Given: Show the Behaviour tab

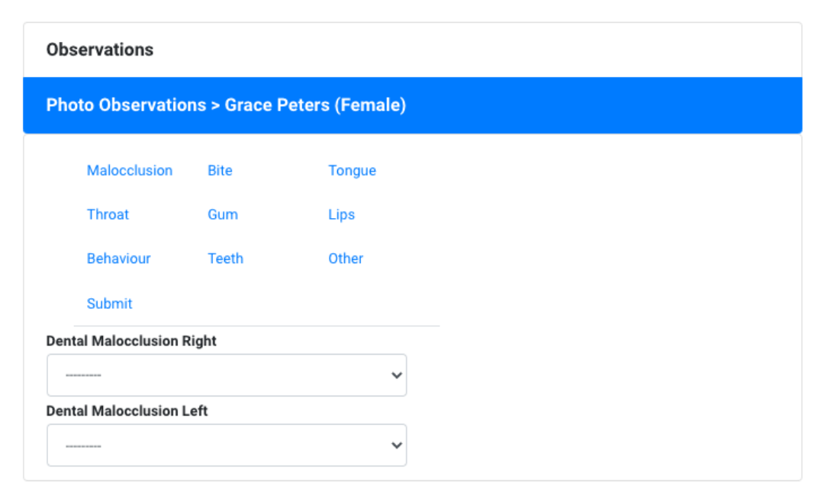Looking at the screenshot, I should (x=118, y=259).
